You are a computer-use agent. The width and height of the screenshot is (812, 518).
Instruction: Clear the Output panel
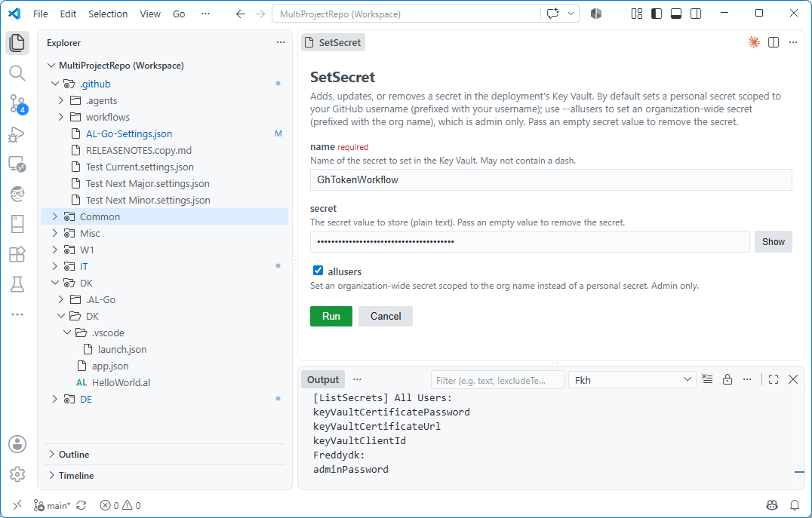click(x=707, y=379)
